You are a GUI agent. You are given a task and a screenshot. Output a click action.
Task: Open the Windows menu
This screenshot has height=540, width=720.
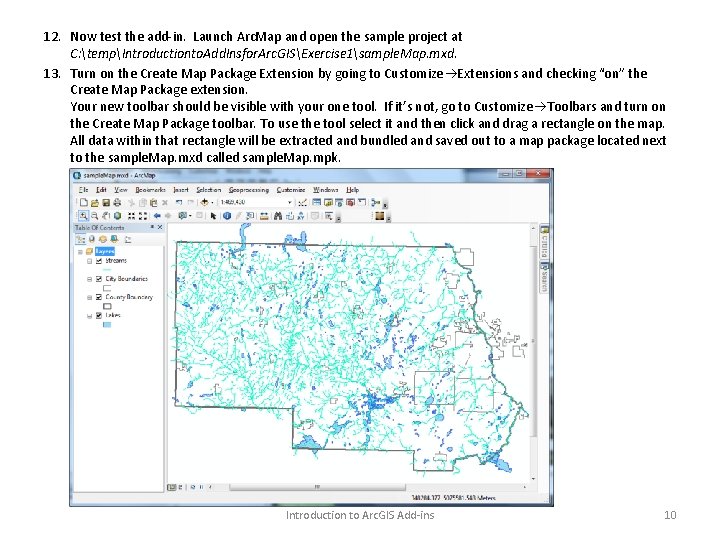click(x=326, y=190)
